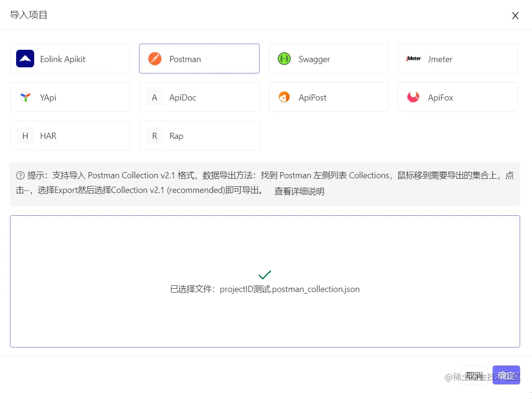Image resolution: width=532 pixels, height=393 pixels.
Task: Confirm import with the 确定 button
Action: point(506,375)
